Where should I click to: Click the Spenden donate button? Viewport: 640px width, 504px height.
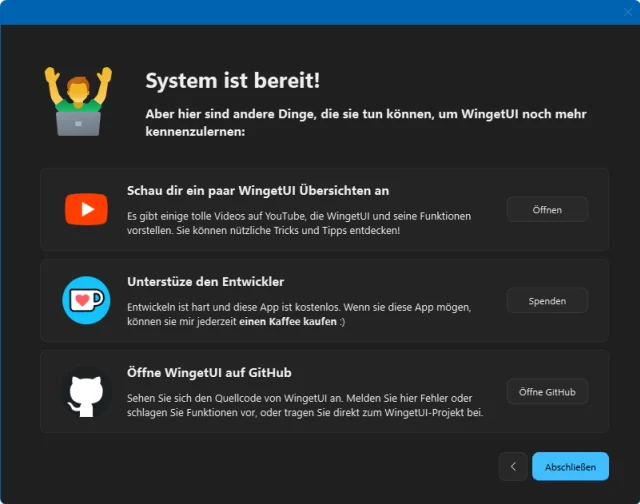coord(547,301)
